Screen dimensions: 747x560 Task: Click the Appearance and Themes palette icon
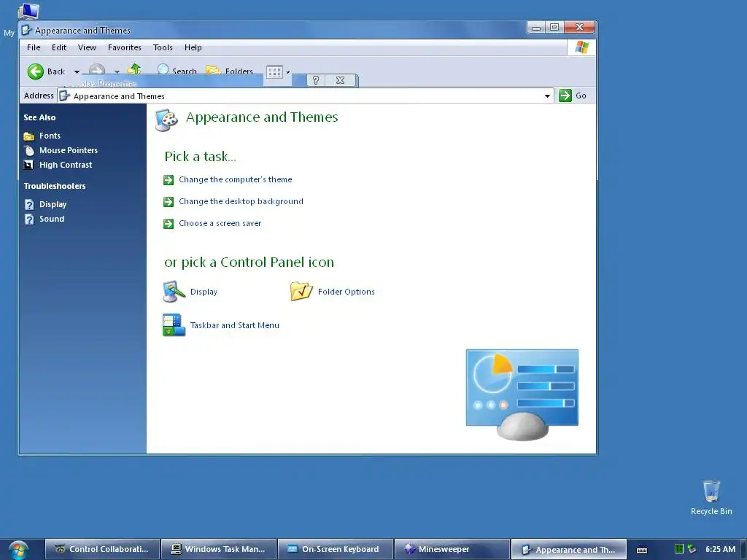point(166,120)
